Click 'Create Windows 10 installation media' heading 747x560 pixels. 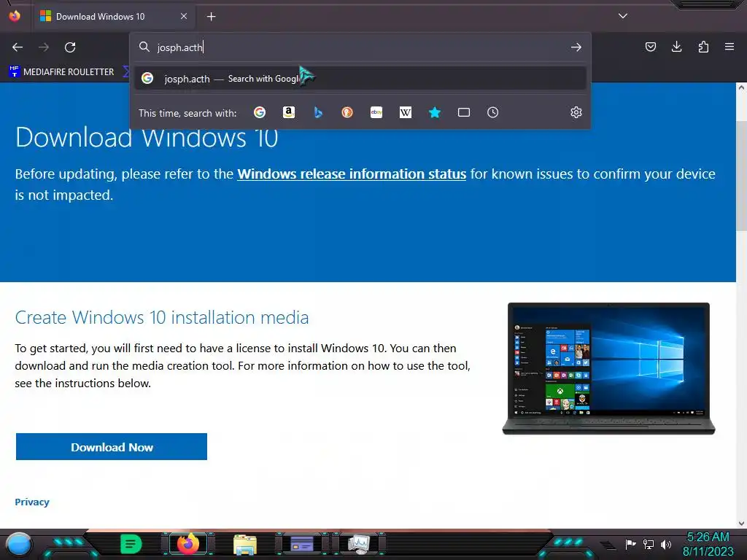(x=161, y=318)
